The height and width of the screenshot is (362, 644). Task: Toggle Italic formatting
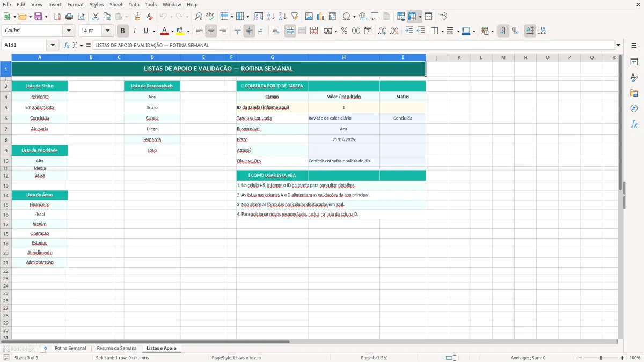click(x=135, y=31)
